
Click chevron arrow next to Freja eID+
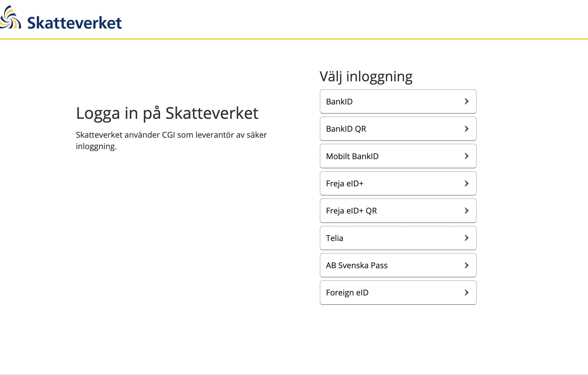point(466,183)
